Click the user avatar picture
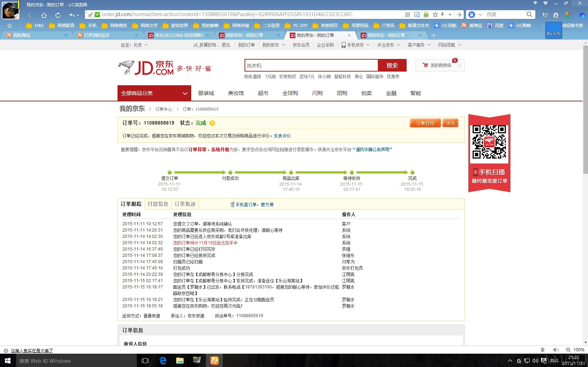Screen dimensions: 588x367 (x=11, y=11)
